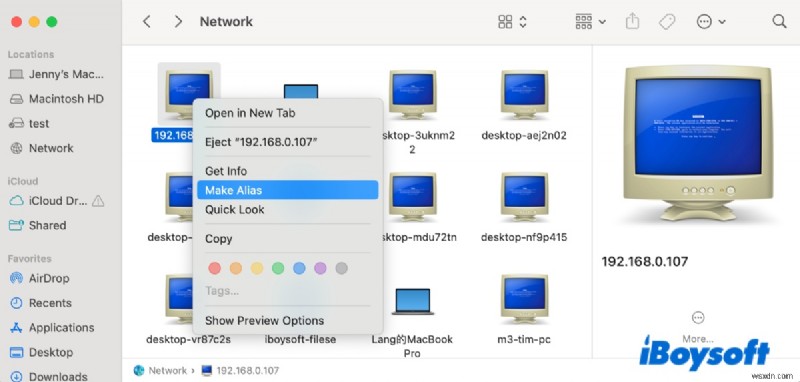Select the desktop-aej2n02 computer icon
800x382 pixels.
point(524,94)
